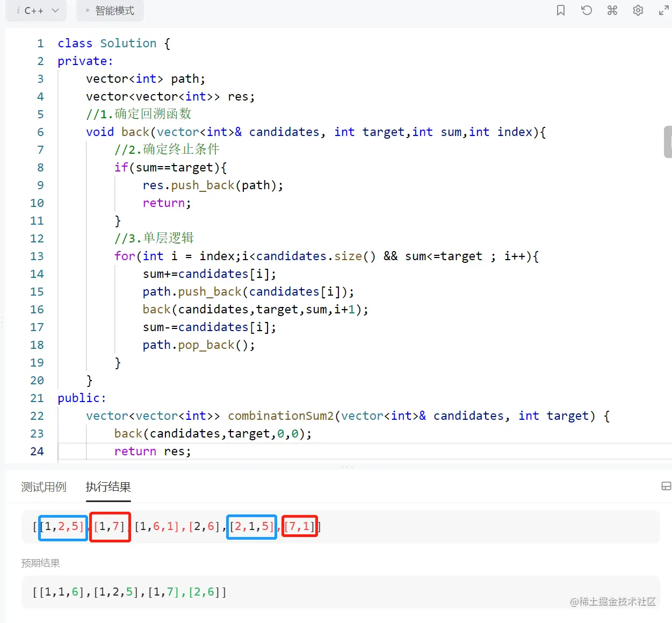672x623 pixels.
Task: Click the editor vertical scrollbar thumb
Action: click(668, 142)
